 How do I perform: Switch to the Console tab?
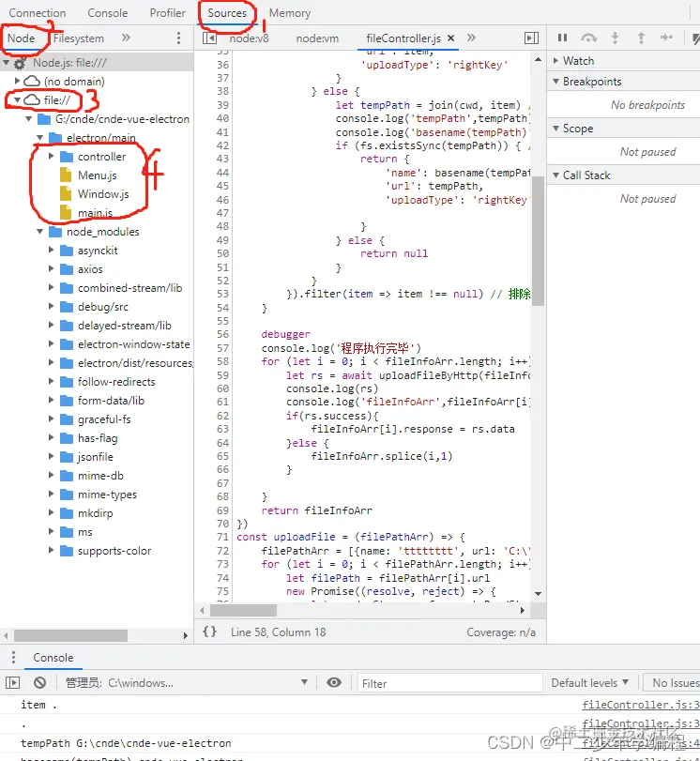(x=108, y=13)
